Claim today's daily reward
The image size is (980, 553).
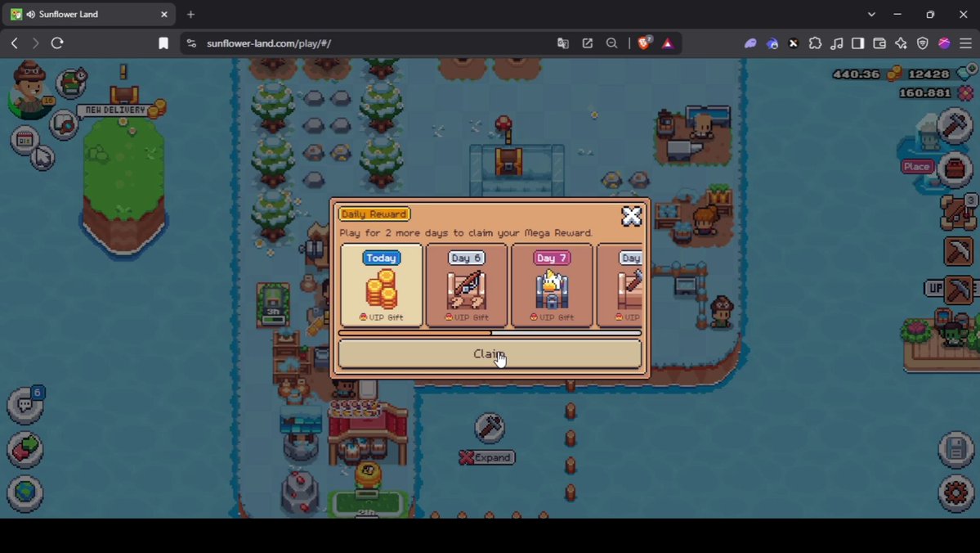(490, 354)
